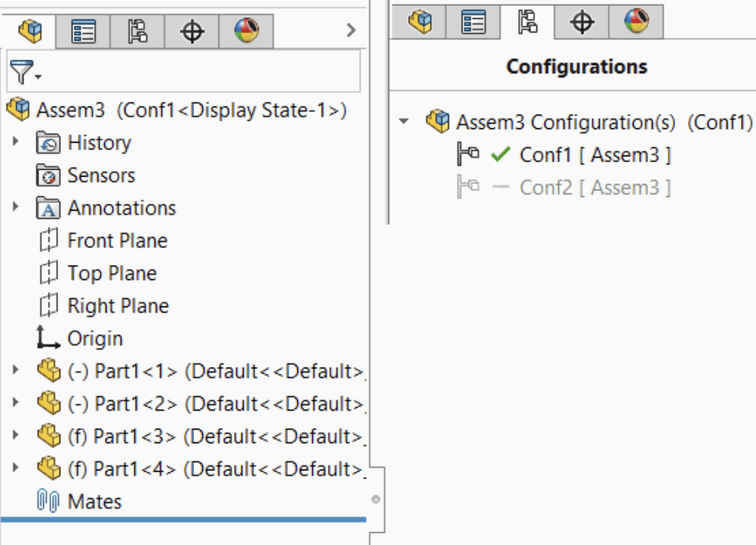Image resolution: width=756 pixels, height=545 pixels.
Task: Click the blue rollback bar
Action: (183, 519)
